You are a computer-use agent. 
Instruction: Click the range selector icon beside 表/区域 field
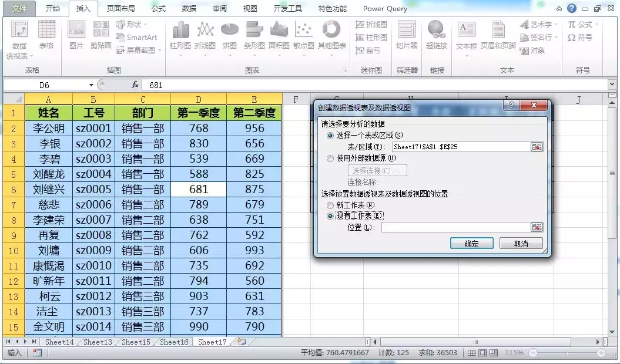tap(537, 147)
